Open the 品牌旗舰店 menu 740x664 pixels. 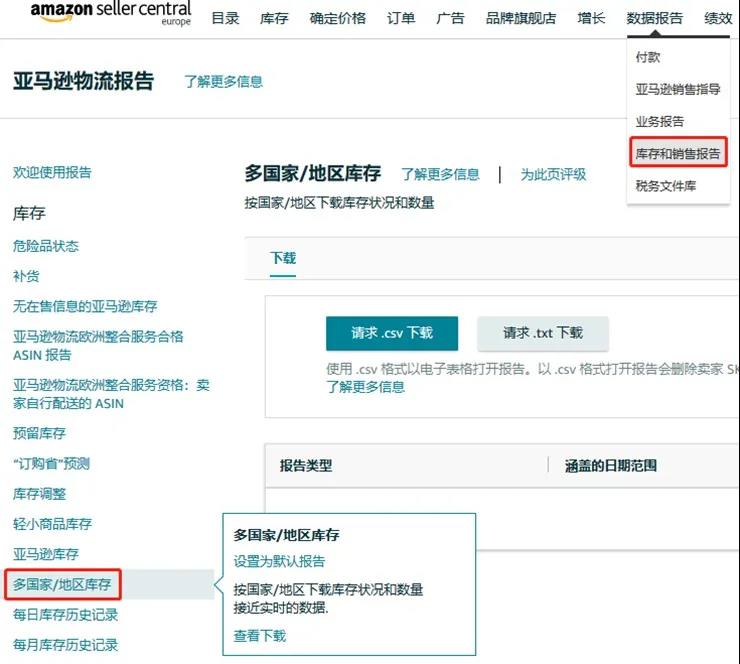(x=521, y=18)
